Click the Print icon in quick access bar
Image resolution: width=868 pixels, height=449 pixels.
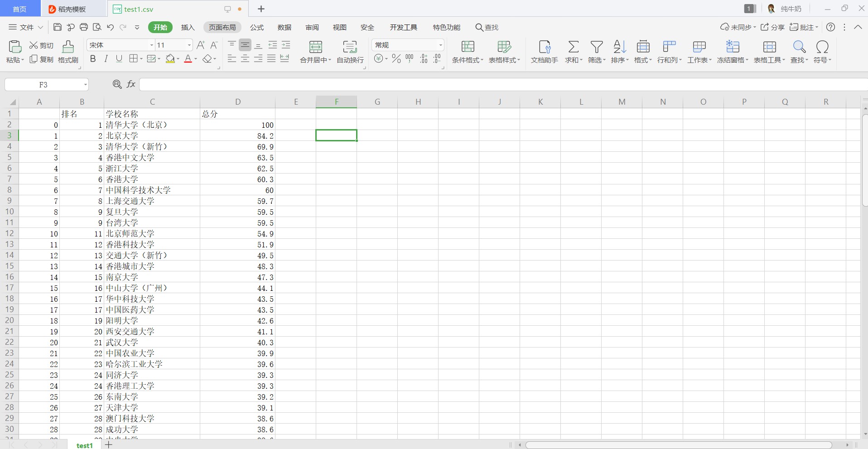pos(84,27)
